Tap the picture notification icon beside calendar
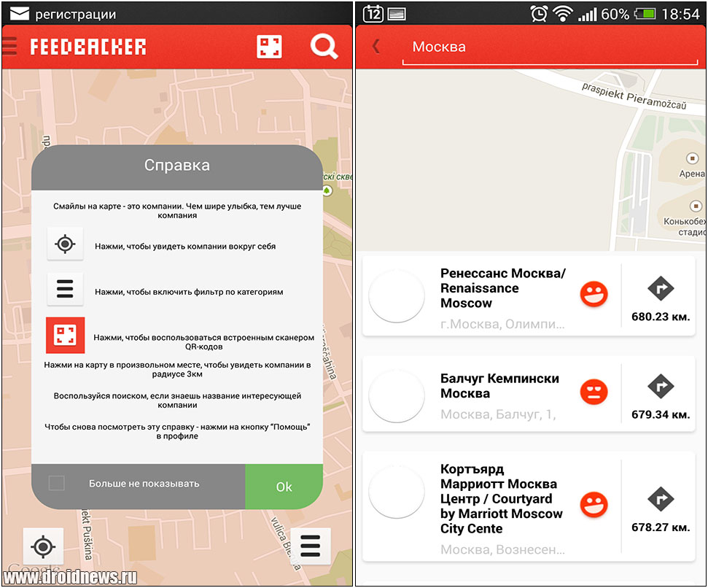The height and width of the screenshot is (588, 708). 397,15
